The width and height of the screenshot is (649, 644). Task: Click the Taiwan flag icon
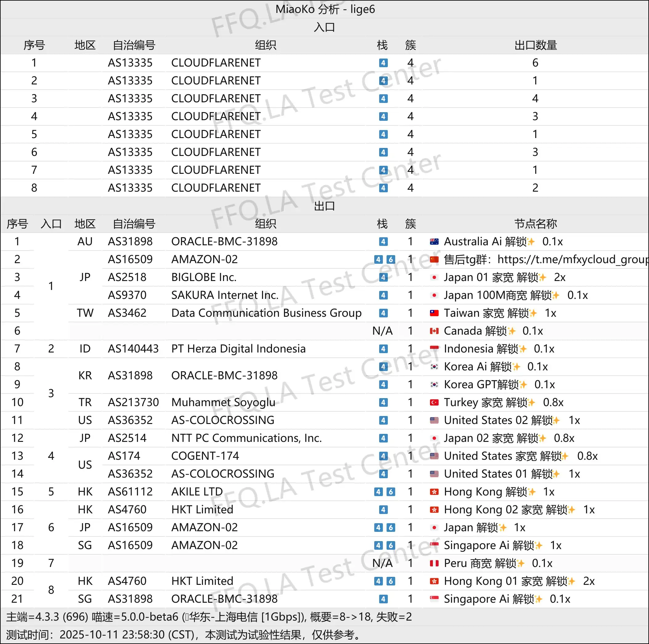[434, 313]
